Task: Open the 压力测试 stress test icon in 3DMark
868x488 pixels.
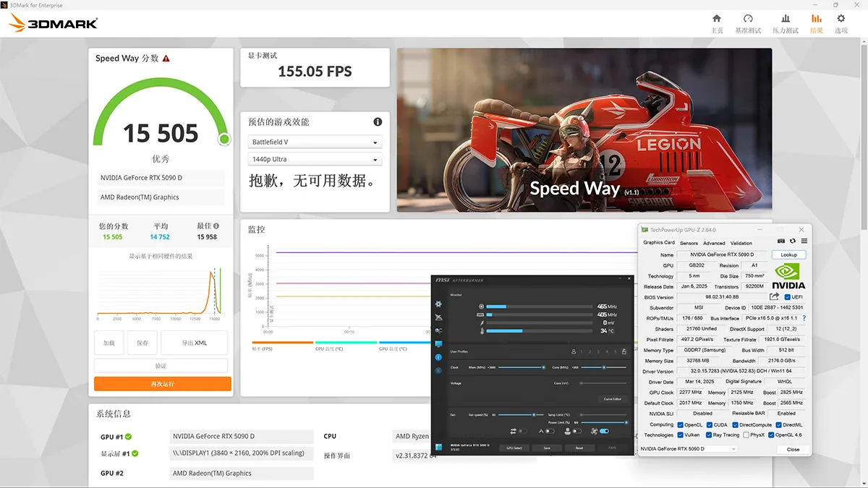Action: point(786,18)
